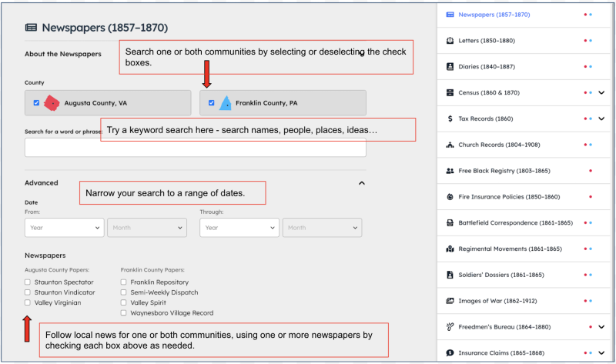Image resolution: width=616 pixels, height=364 pixels.
Task: Expand the Freedmen's Bureau chevron
Action: pos(601,327)
